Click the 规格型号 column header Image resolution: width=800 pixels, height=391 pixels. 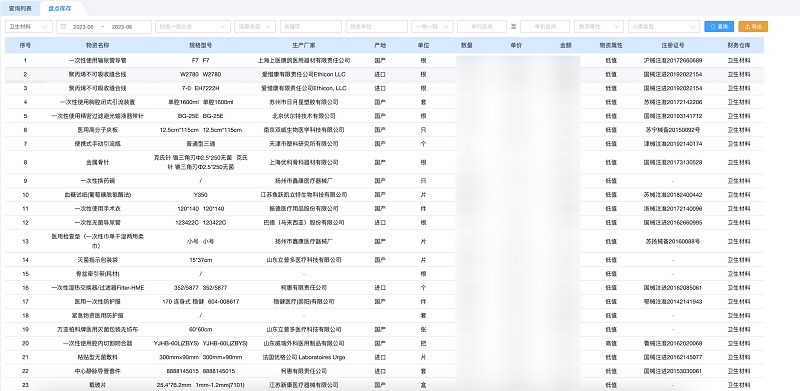201,45
